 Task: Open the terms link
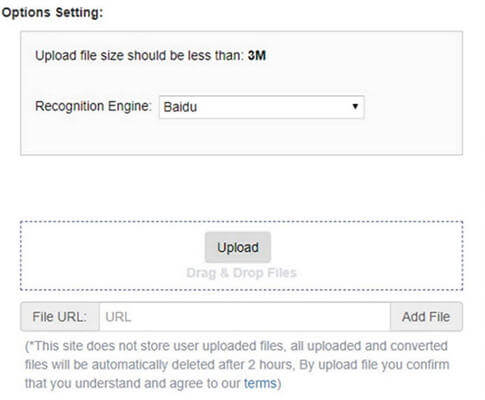tap(260, 383)
